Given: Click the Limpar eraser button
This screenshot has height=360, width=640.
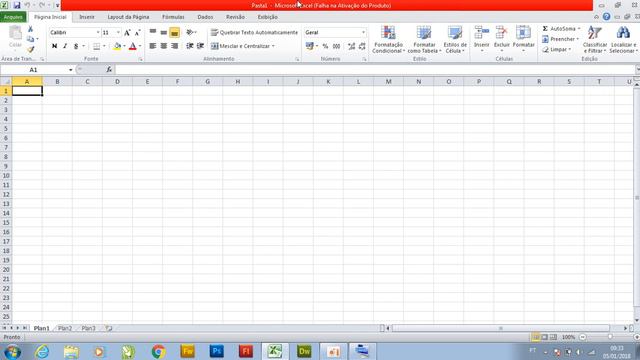Looking at the screenshot, I should [557, 49].
